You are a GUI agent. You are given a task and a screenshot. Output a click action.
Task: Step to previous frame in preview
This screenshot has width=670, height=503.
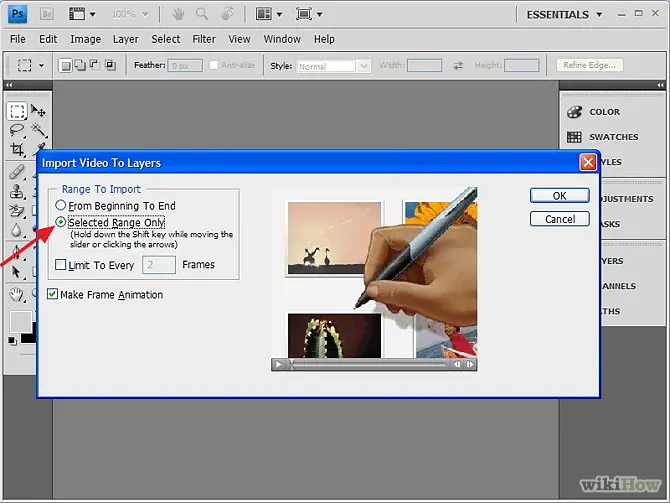(457, 364)
